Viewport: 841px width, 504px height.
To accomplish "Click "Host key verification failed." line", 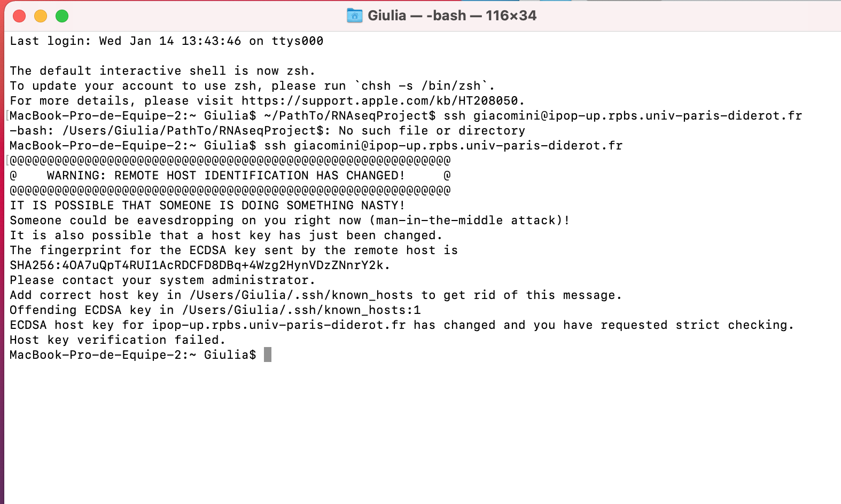I will pos(118,340).
